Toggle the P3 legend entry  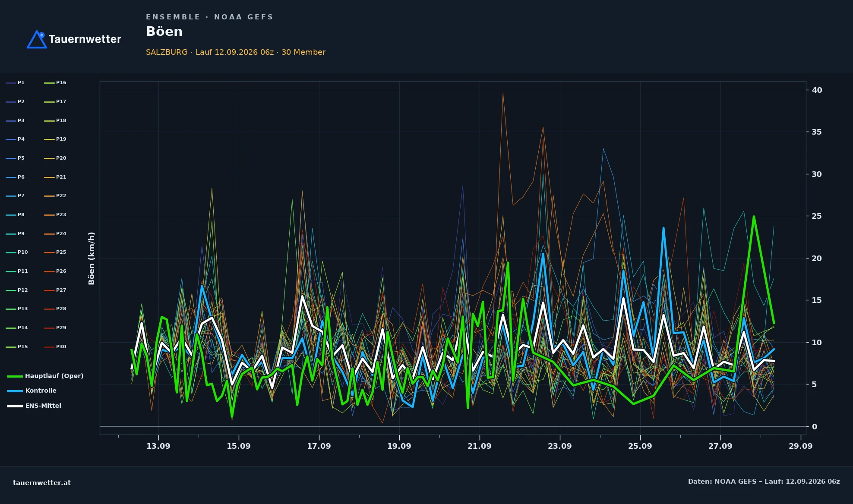coord(15,120)
